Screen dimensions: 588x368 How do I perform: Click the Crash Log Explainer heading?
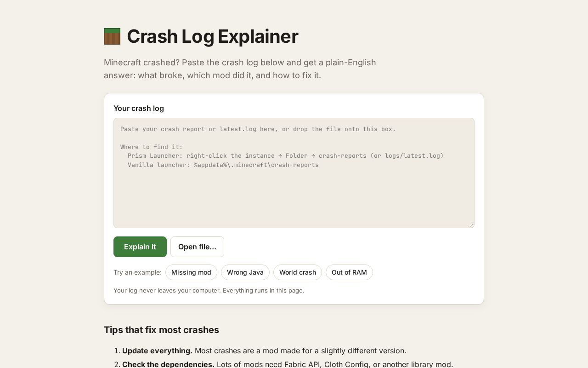[212, 36]
